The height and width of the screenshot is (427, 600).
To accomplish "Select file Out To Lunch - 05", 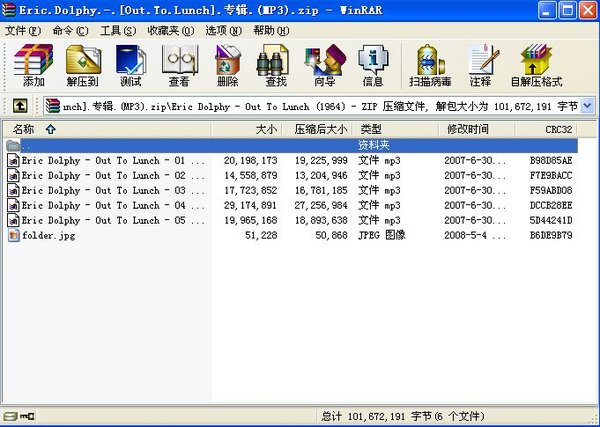I will [113, 220].
